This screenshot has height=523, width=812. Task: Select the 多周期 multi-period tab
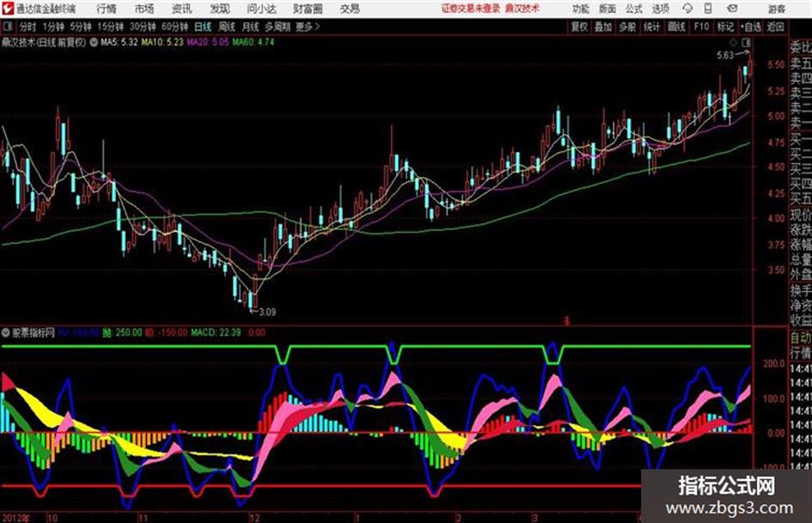[x=277, y=27]
